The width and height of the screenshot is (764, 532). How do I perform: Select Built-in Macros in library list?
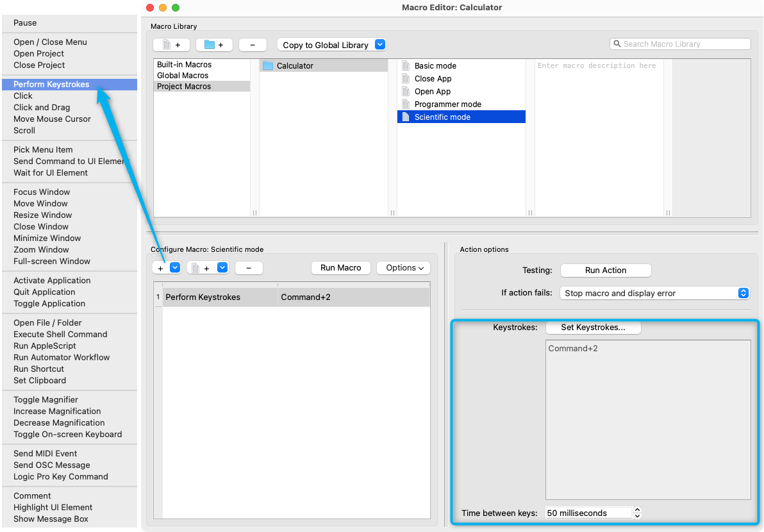click(184, 65)
